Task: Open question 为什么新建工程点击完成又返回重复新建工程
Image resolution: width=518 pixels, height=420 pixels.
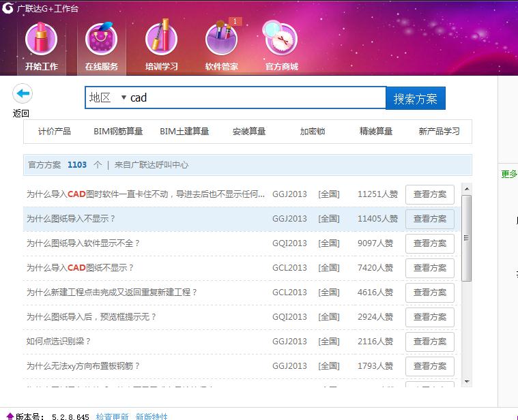Action: coord(112,292)
